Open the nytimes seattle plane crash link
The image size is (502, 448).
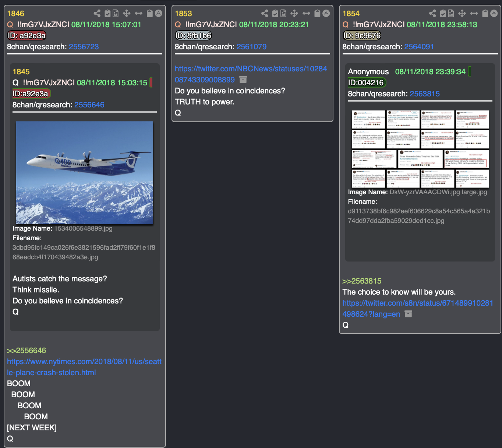click(84, 367)
